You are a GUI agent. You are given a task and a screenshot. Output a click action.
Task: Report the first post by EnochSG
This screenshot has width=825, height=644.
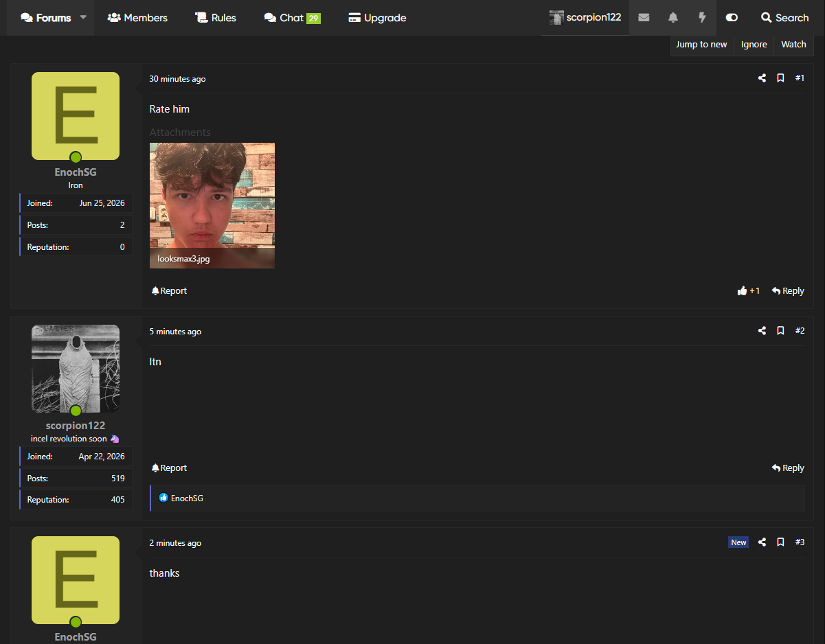click(169, 291)
